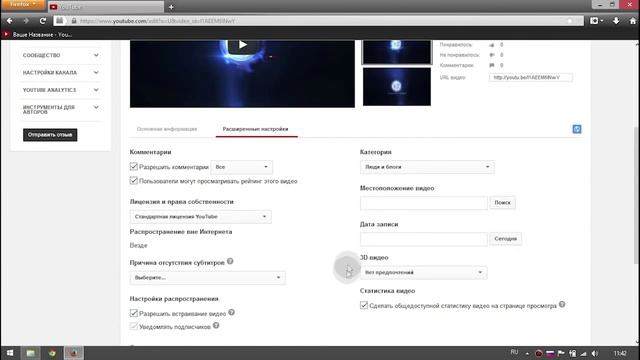Click the browser forward arrow

(26, 21)
